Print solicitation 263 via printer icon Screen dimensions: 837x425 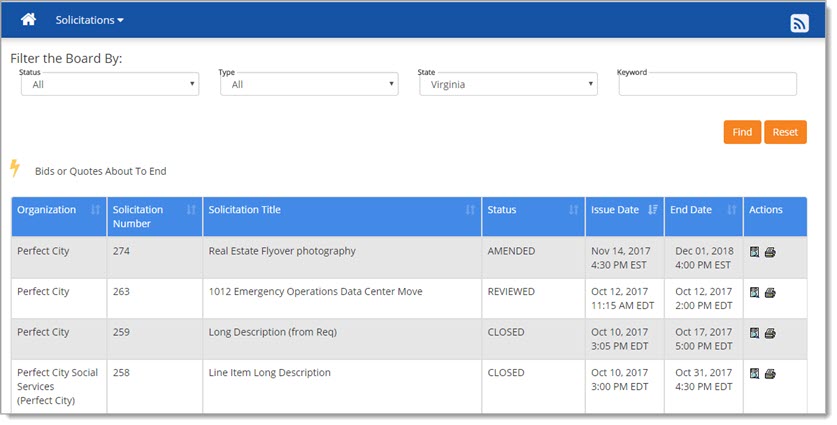click(770, 293)
